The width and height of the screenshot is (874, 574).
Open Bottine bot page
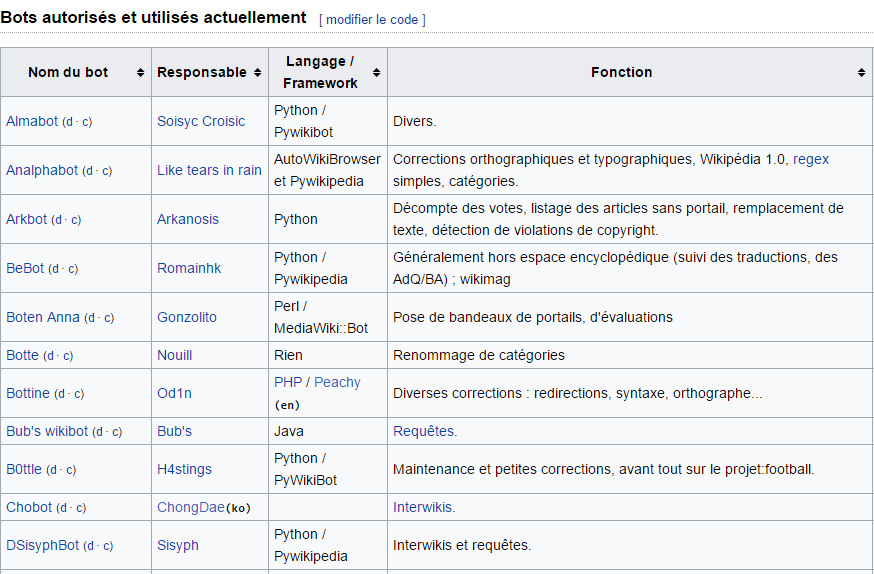point(28,393)
